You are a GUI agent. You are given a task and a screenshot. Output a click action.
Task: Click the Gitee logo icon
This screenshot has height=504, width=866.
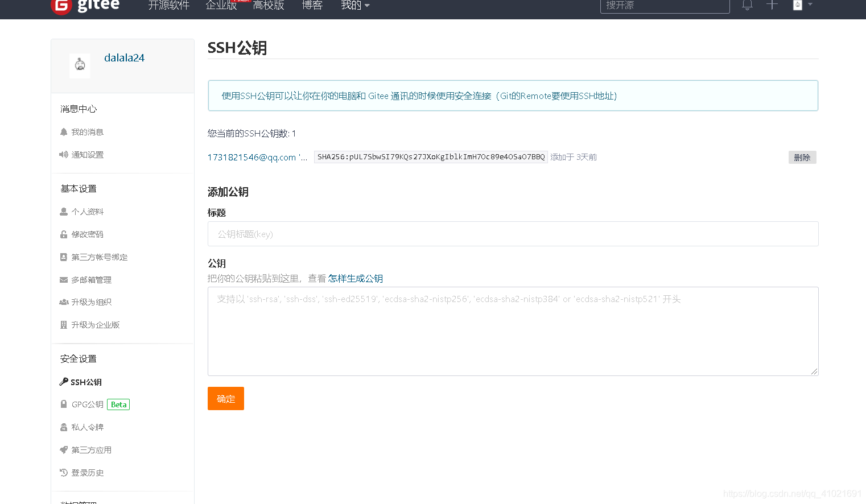[x=61, y=7]
